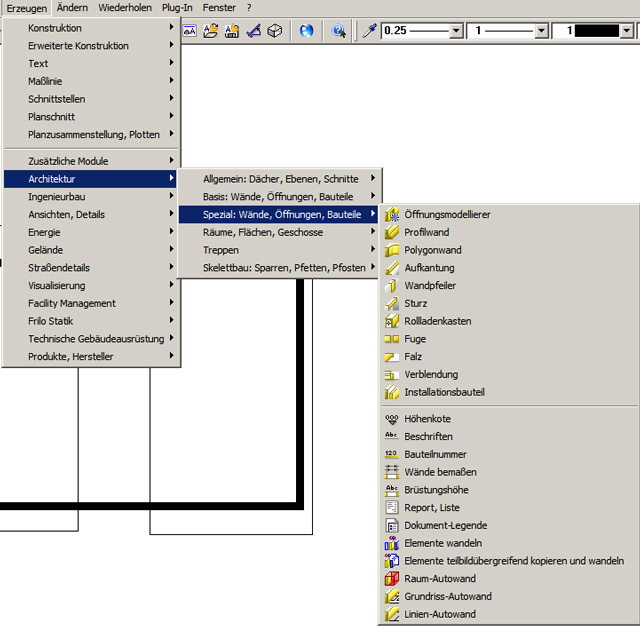The image size is (640, 627).
Task: Click the Höhenkote icon
Action: pyautogui.click(x=392, y=419)
